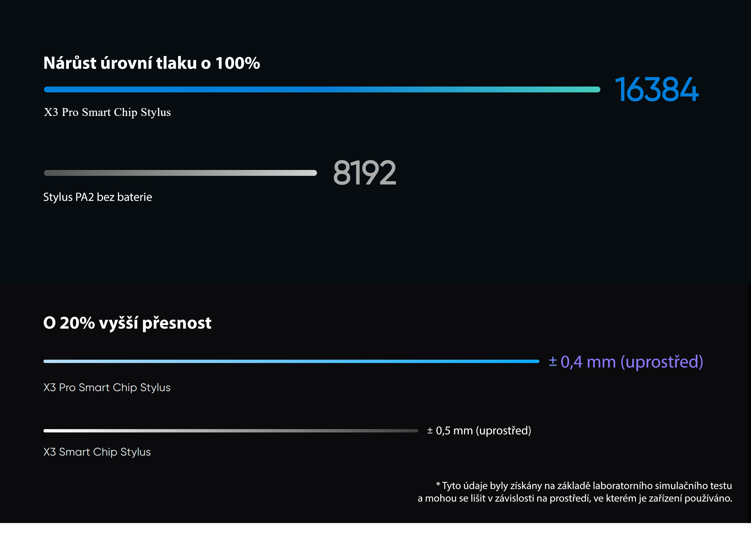Click the gray 8192 pressure bar
The height and width of the screenshot is (560, 751).
180,173
